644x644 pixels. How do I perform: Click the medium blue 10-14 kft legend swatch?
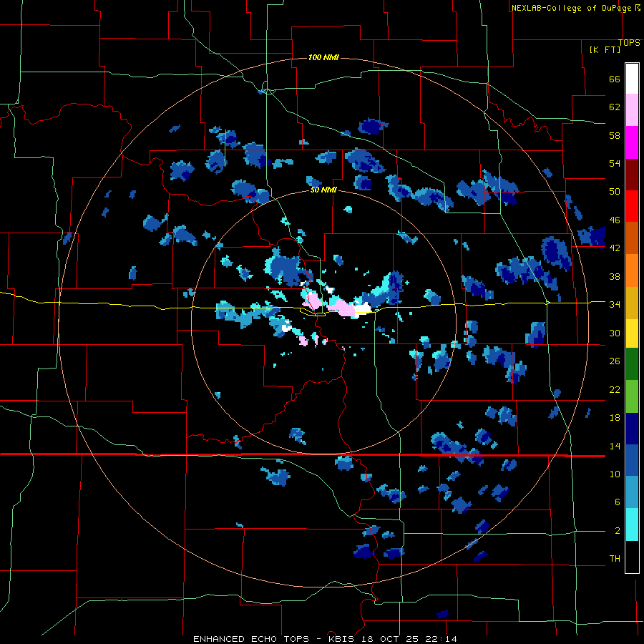(632, 461)
